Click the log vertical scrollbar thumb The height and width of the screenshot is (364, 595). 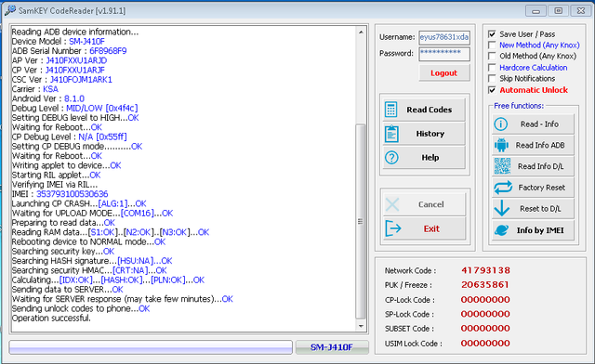[361, 221]
